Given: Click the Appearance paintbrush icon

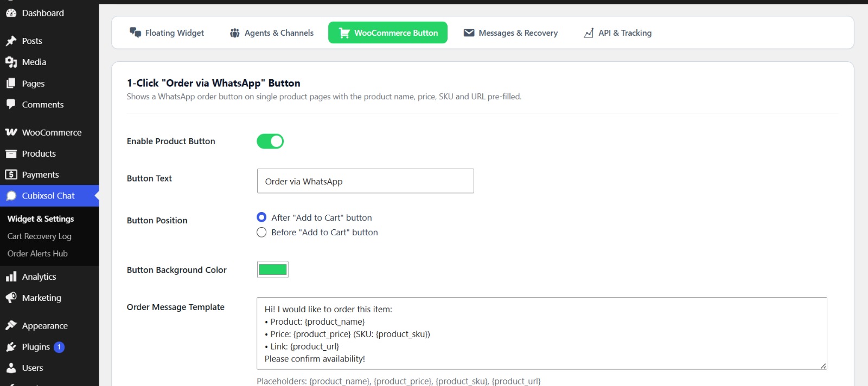Looking at the screenshot, I should click(11, 325).
